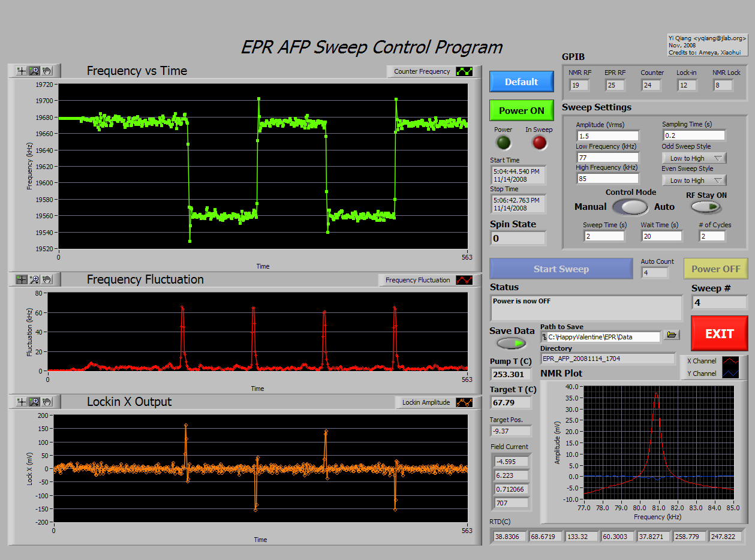Viewport: 755px width, 560px height.
Task: Select zoom tool on Frequency Fluctuation graph
Action: pyautogui.click(x=34, y=279)
